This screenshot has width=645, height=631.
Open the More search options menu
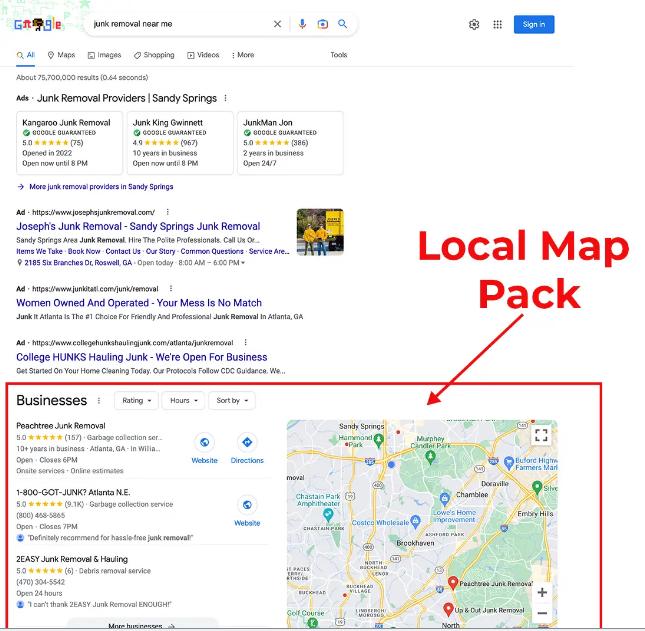click(243, 55)
